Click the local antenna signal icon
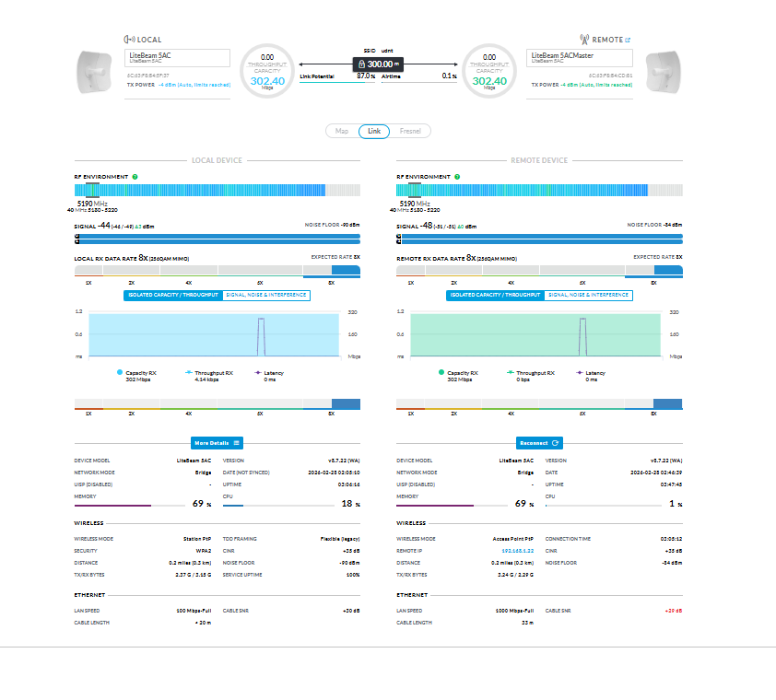This screenshot has width=776, height=700. [x=129, y=40]
